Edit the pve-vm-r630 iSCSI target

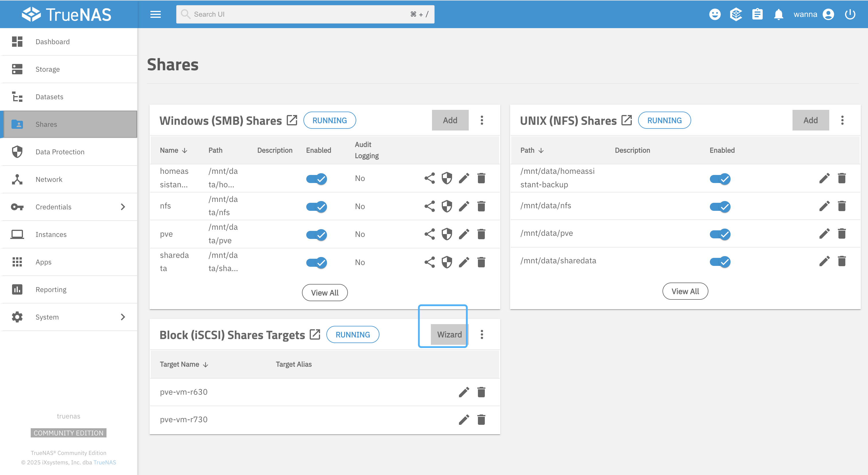click(x=464, y=392)
